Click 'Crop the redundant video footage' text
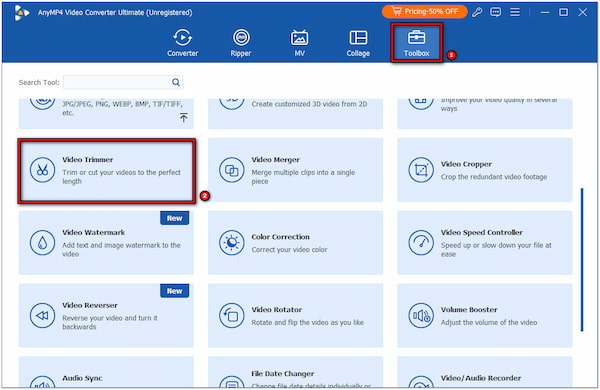This screenshot has width=600, height=390. (494, 177)
